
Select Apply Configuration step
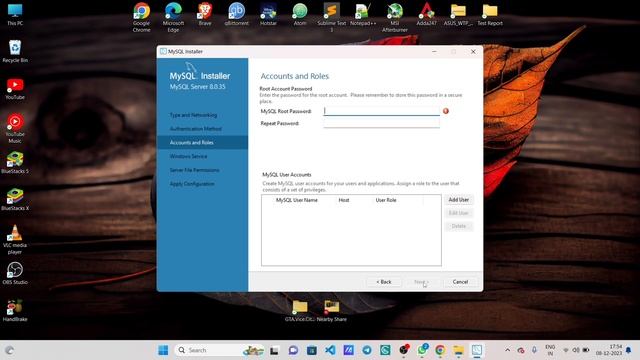tap(192, 184)
